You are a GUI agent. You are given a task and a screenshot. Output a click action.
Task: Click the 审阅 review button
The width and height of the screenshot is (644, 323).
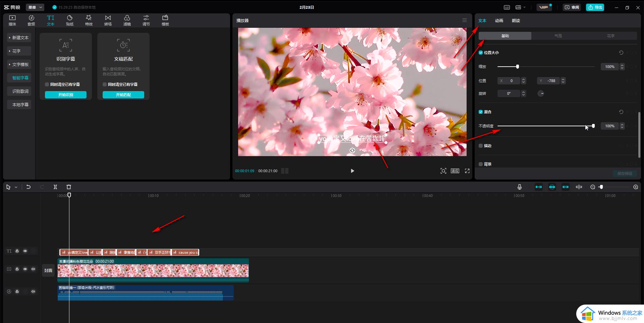click(572, 7)
